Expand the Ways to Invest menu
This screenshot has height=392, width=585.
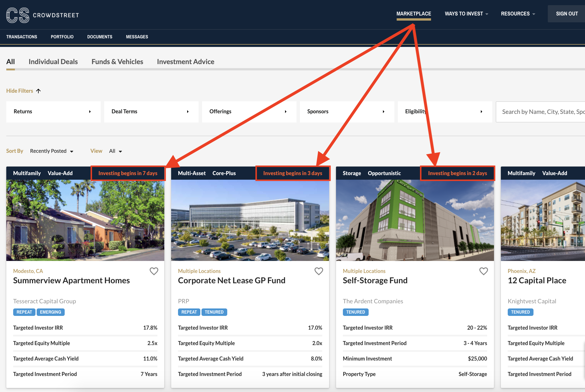pyautogui.click(x=466, y=14)
